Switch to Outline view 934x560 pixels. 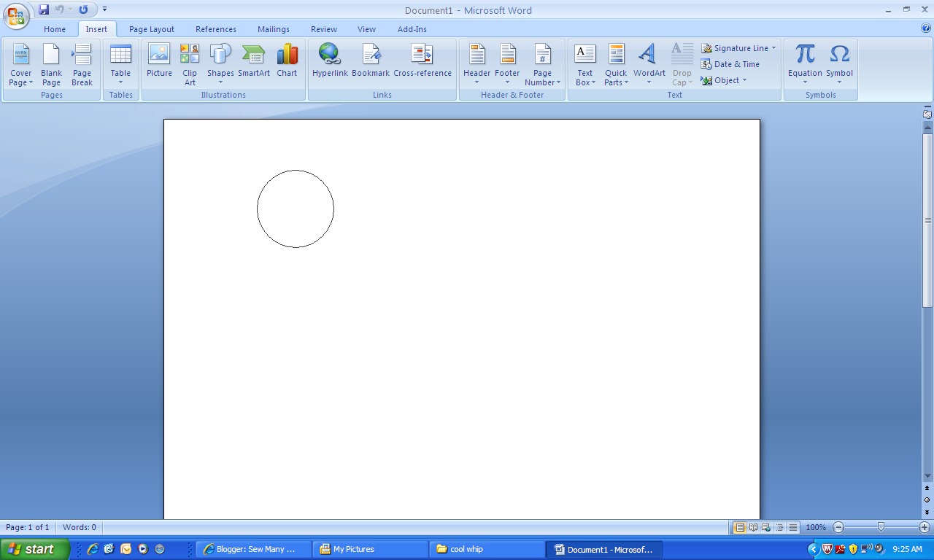[779, 527]
